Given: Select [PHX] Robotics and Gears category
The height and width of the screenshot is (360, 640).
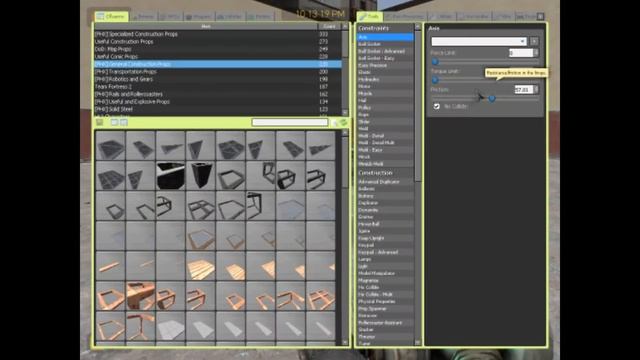Looking at the screenshot, I should [x=218, y=79].
